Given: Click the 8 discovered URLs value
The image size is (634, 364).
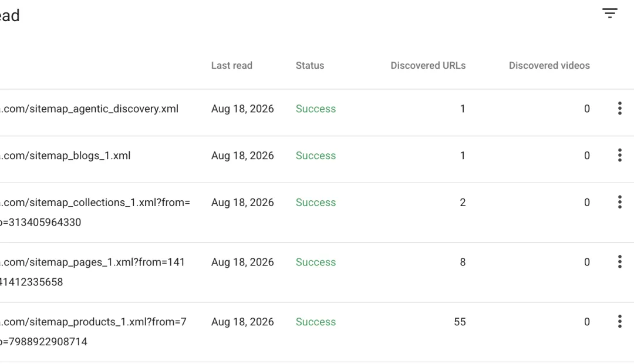Looking at the screenshot, I should pyautogui.click(x=463, y=262).
